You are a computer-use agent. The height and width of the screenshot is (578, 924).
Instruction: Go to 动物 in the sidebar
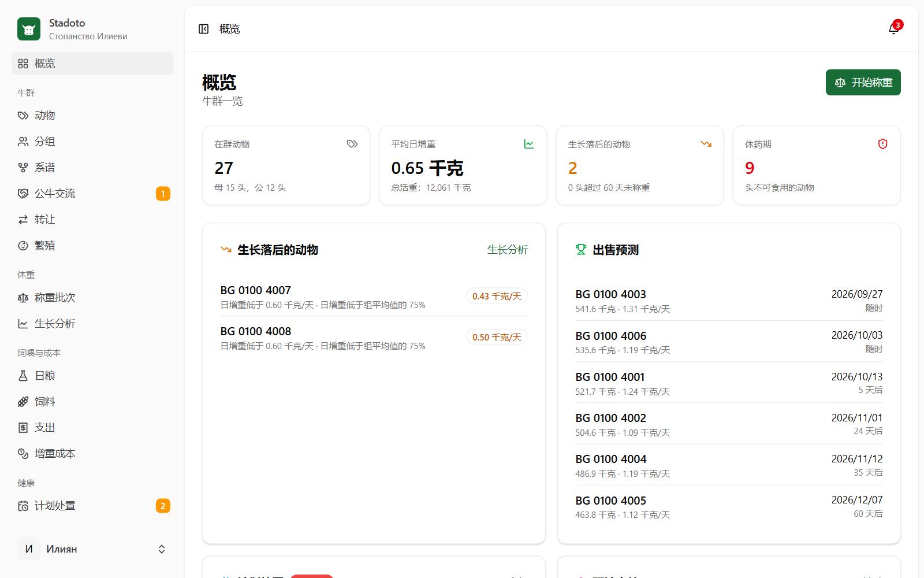[x=92, y=116]
